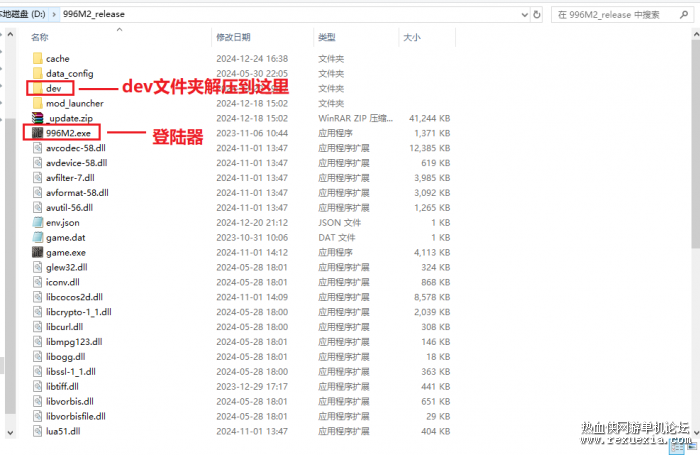The width and height of the screenshot is (700, 455).
Task: Click the 2024-12-20 21:12 date of env.json
Action: click(x=252, y=222)
